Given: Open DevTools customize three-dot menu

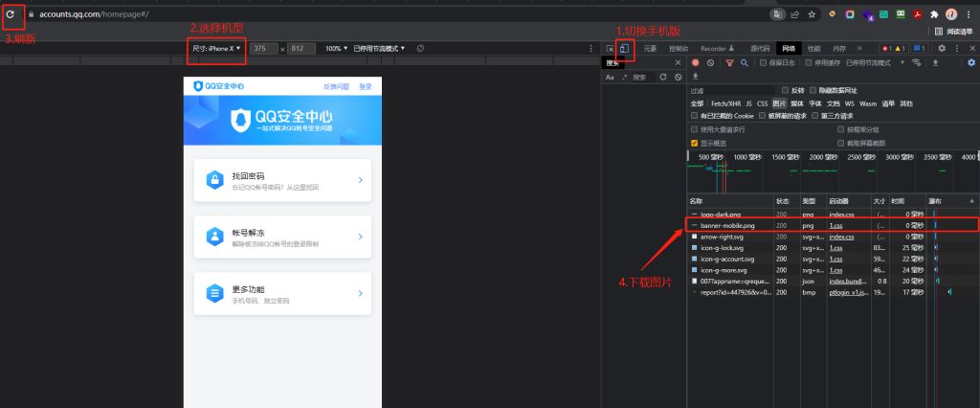Looking at the screenshot, I should 957,48.
